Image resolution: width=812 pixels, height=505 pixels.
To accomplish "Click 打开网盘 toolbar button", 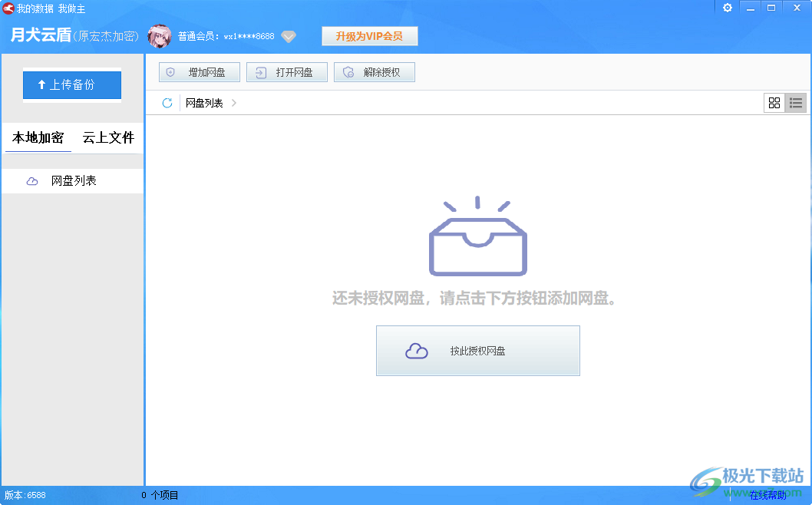I will tap(287, 72).
